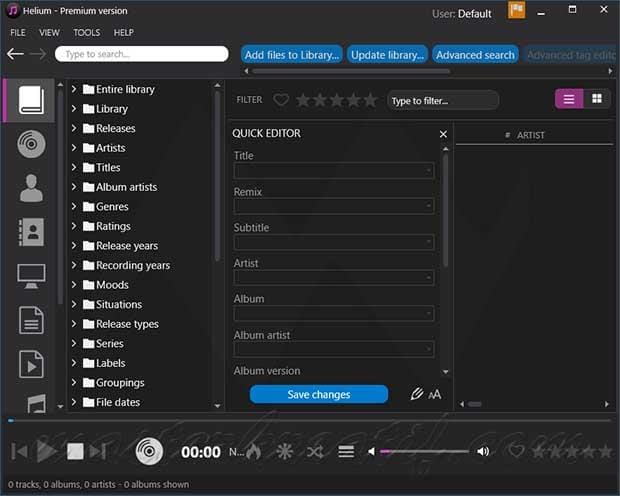620x496 pixels.
Task: Expand the Releases tree node
Action: click(x=74, y=128)
